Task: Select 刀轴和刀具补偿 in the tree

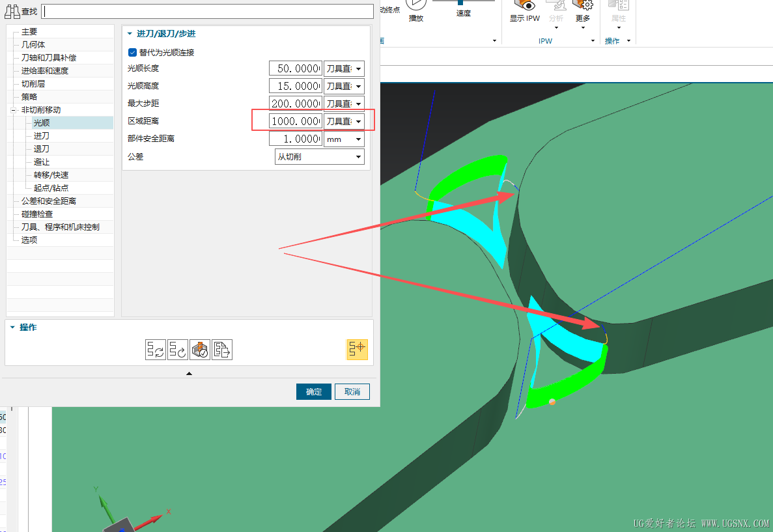Action: tap(49, 58)
